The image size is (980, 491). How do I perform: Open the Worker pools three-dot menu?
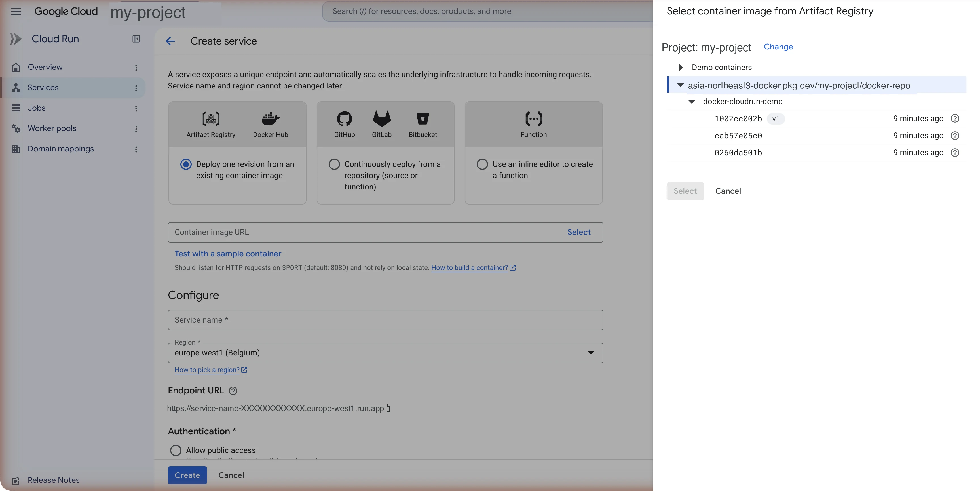click(x=136, y=129)
